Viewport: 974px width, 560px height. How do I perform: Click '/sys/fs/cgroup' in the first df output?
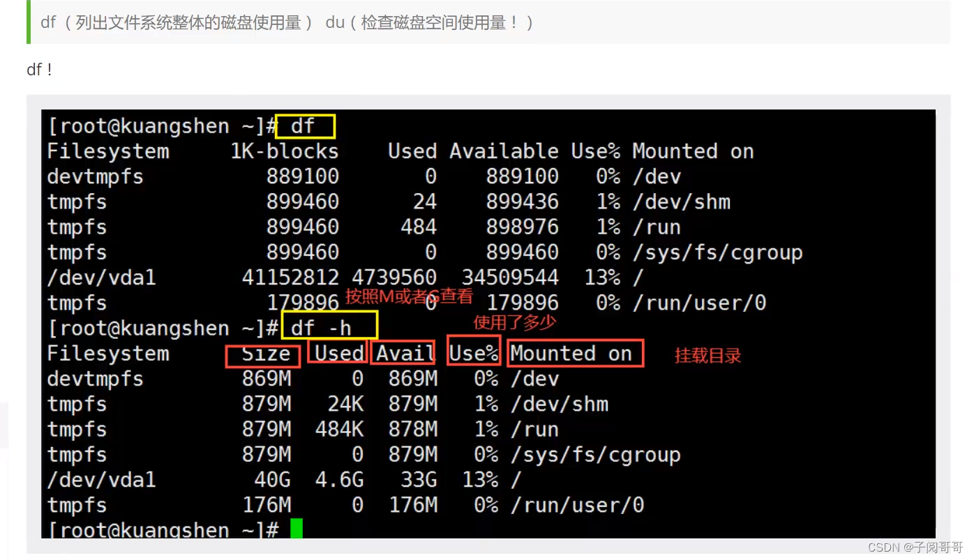717,252
